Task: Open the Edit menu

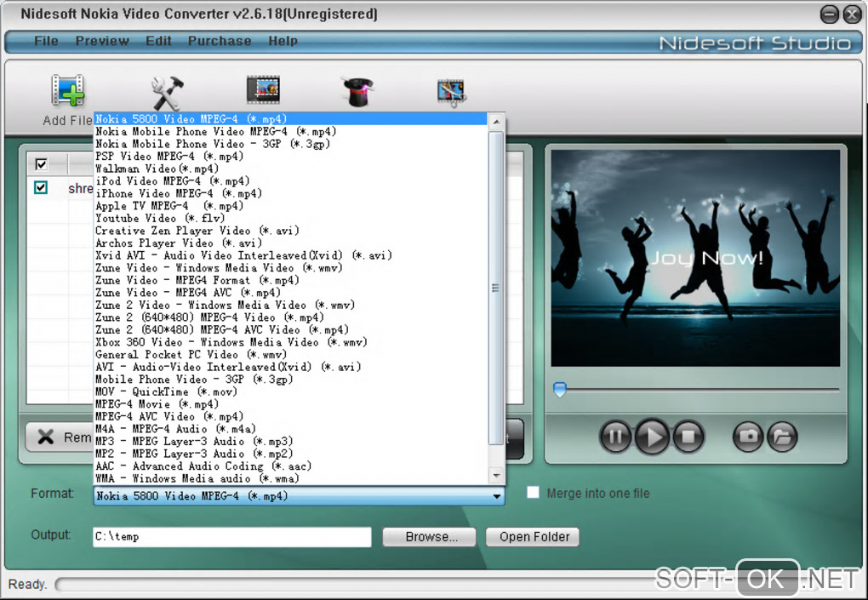Action: point(158,41)
